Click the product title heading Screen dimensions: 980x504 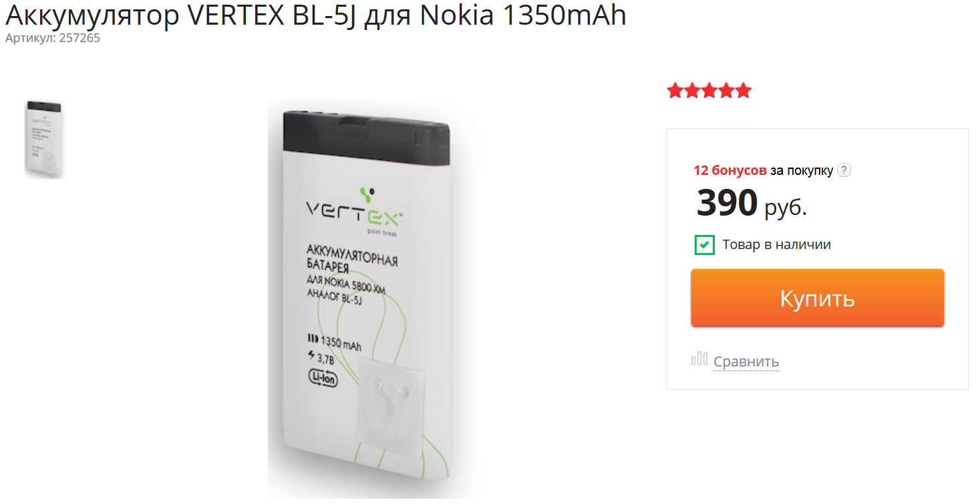point(316,15)
